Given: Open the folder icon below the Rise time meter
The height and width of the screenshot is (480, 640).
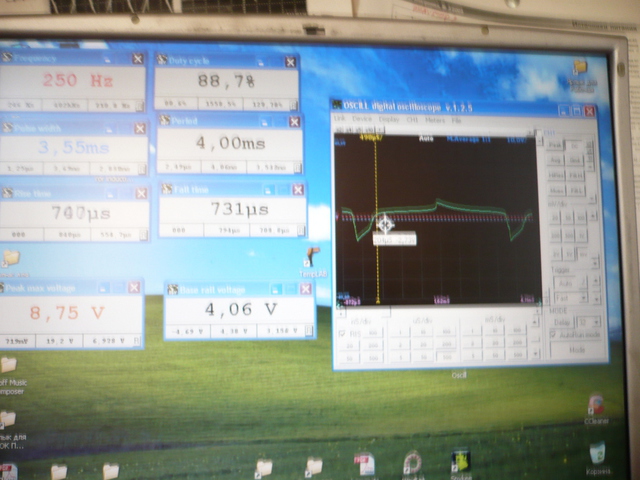Looking at the screenshot, I should pos(11,258).
